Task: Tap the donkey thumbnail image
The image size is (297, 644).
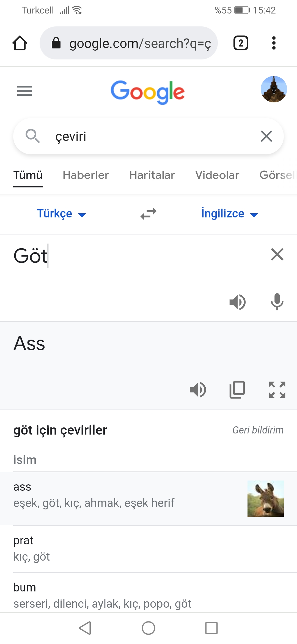Action: (x=266, y=499)
